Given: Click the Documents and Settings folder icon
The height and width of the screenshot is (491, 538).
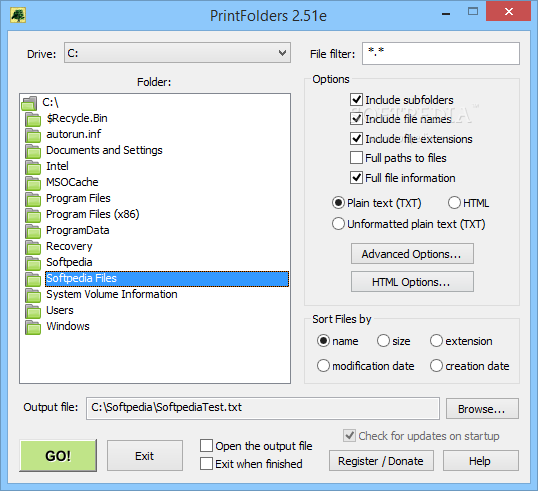Looking at the screenshot, I should 33,151.
